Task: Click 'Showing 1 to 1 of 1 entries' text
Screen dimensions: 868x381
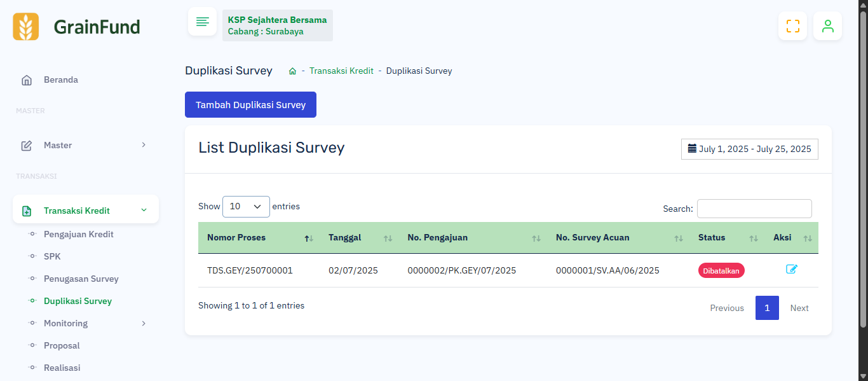Action: [x=252, y=306]
